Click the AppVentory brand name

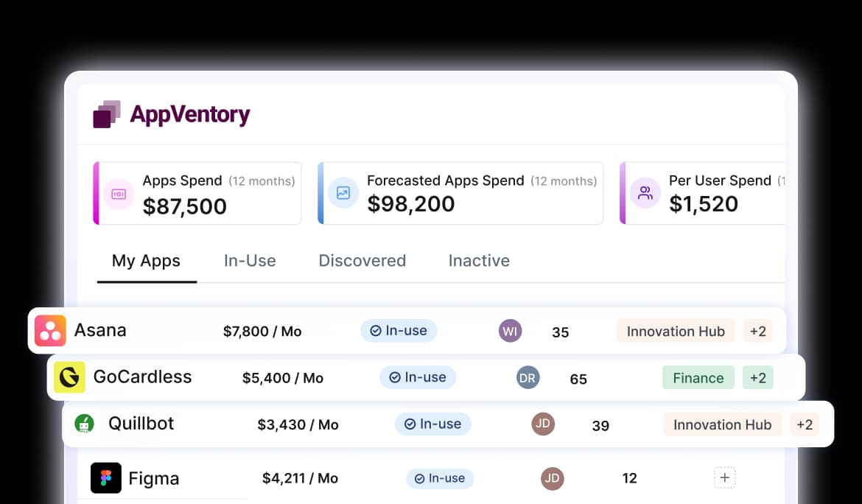[189, 115]
